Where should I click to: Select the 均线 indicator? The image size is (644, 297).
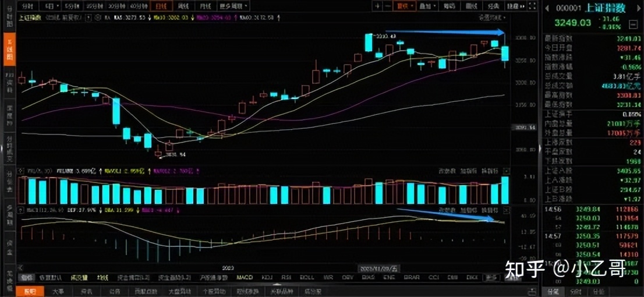click(x=101, y=278)
